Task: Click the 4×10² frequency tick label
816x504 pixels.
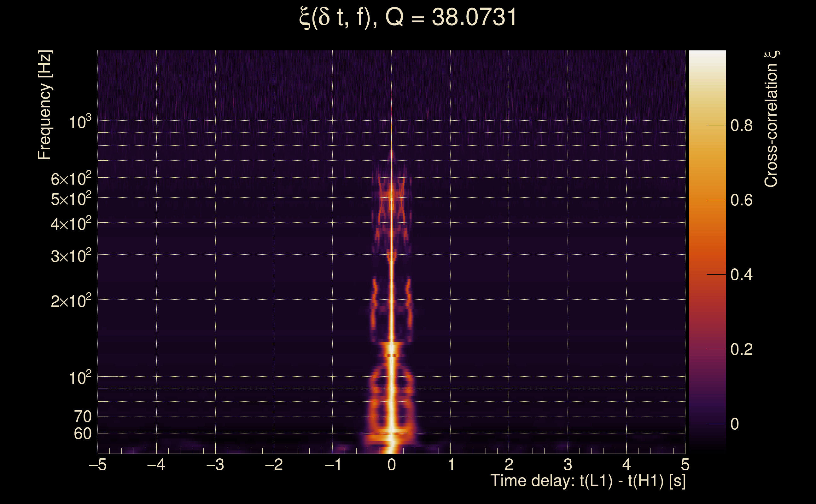Action: [71, 224]
